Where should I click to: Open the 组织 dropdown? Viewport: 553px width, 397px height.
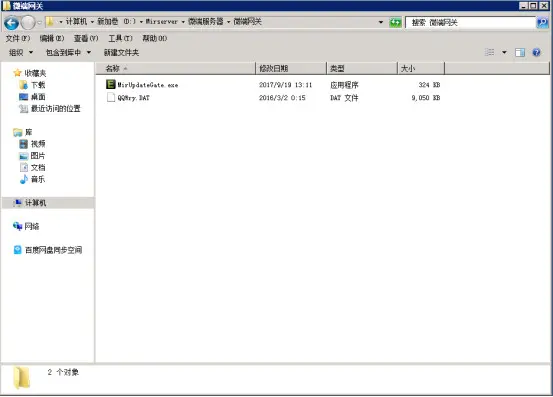coord(21,53)
